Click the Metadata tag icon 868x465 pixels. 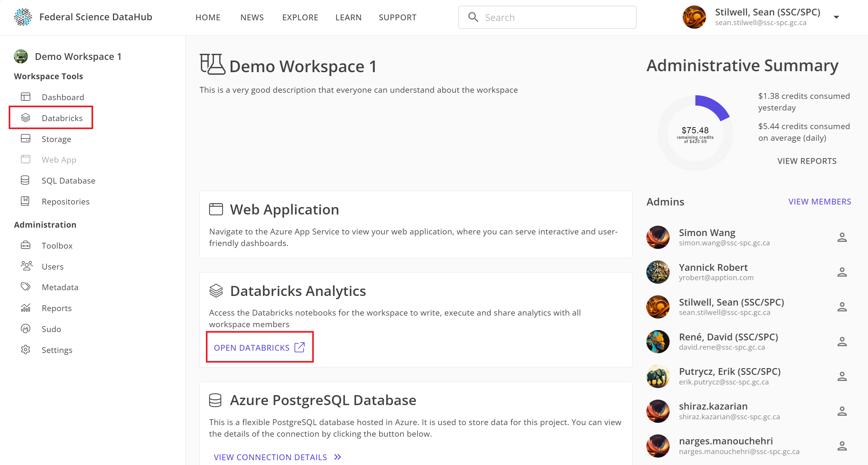click(x=25, y=287)
